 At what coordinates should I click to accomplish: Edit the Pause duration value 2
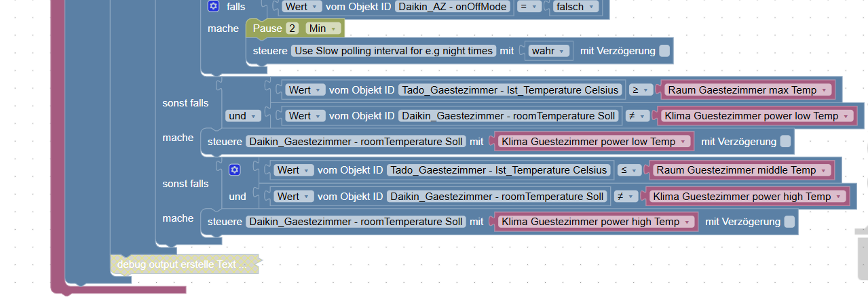[292, 28]
